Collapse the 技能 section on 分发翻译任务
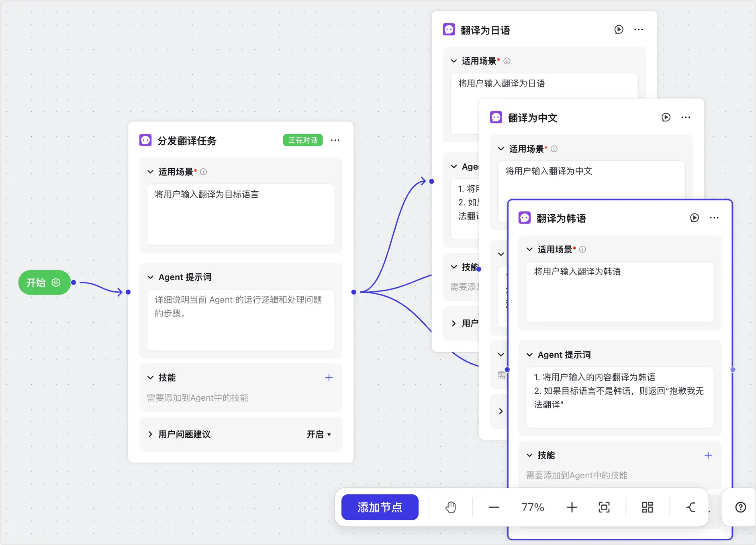Screen dimensions: 756x545 click(x=150, y=377)
